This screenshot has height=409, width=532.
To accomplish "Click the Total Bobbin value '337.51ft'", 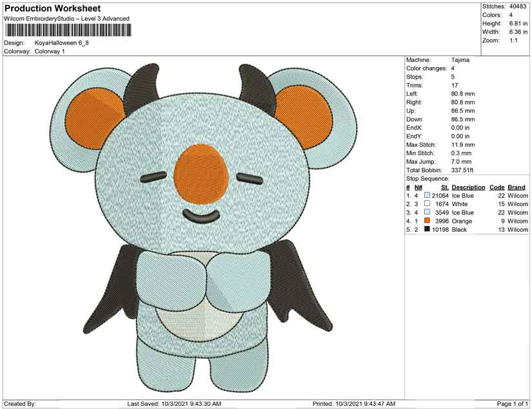I will [x=462, y=170].
